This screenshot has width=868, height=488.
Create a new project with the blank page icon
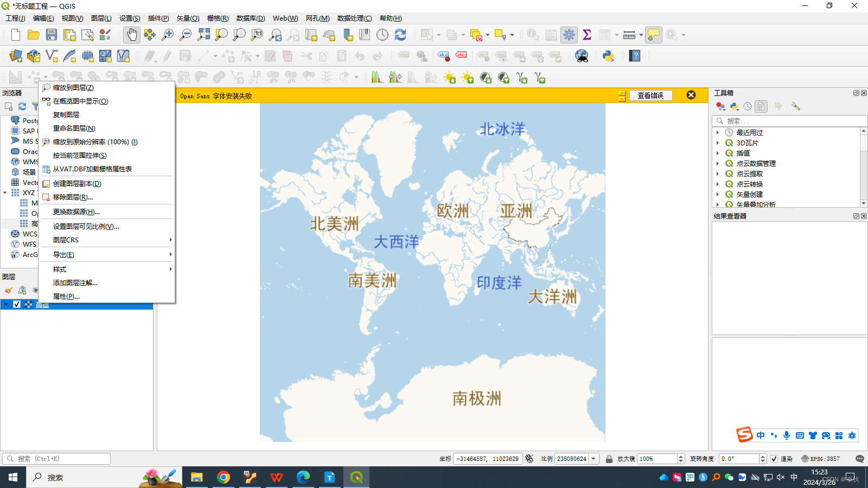[x=16, y=35]
